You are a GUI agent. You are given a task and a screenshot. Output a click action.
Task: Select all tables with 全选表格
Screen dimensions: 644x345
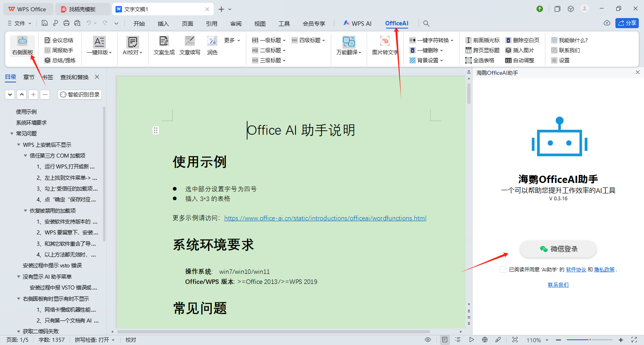tap(480, 60)
